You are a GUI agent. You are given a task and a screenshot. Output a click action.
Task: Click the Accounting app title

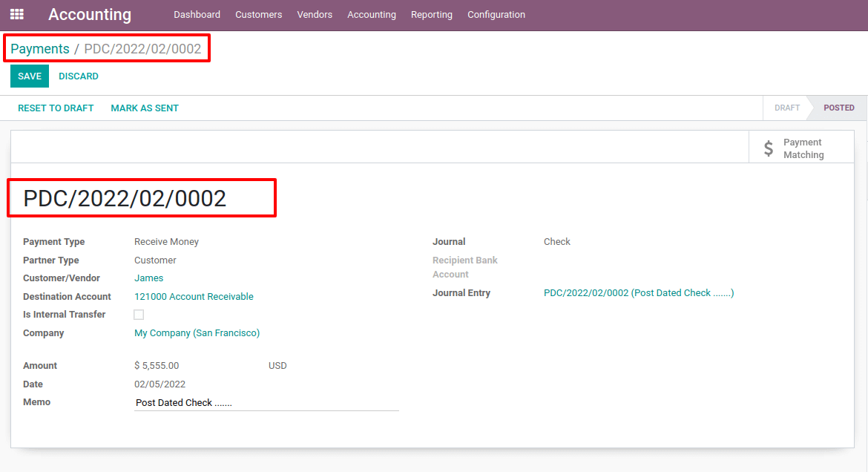coord(90,14)
